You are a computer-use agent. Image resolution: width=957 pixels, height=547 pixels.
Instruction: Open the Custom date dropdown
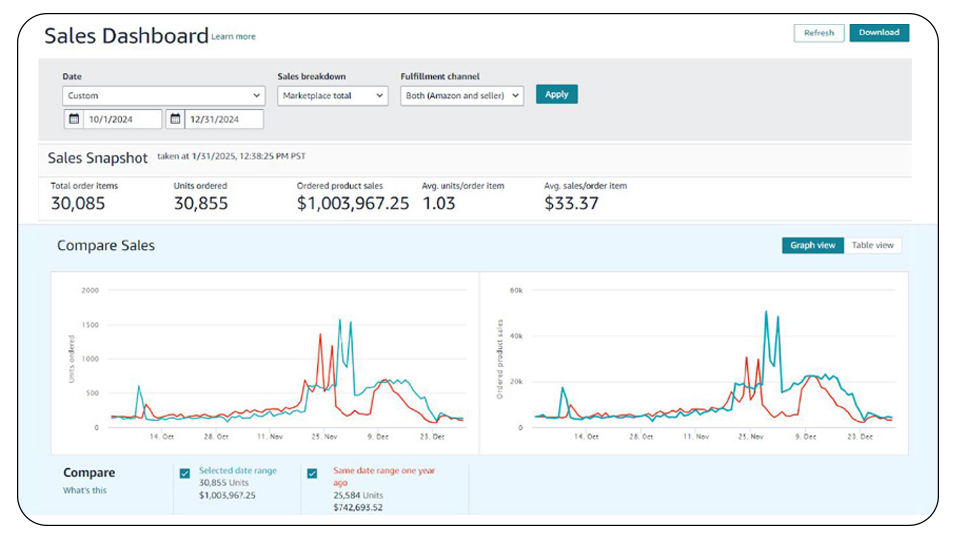[164, 96]
